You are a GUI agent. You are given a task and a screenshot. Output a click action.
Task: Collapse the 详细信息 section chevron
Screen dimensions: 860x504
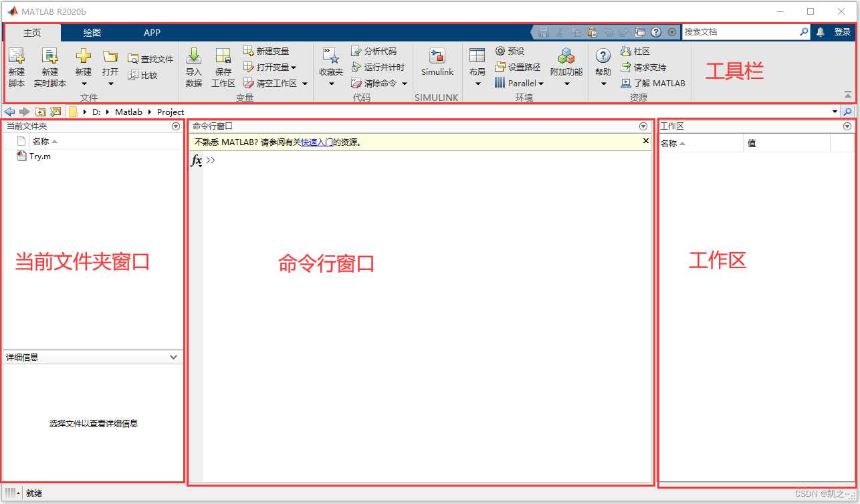point(174,357)
